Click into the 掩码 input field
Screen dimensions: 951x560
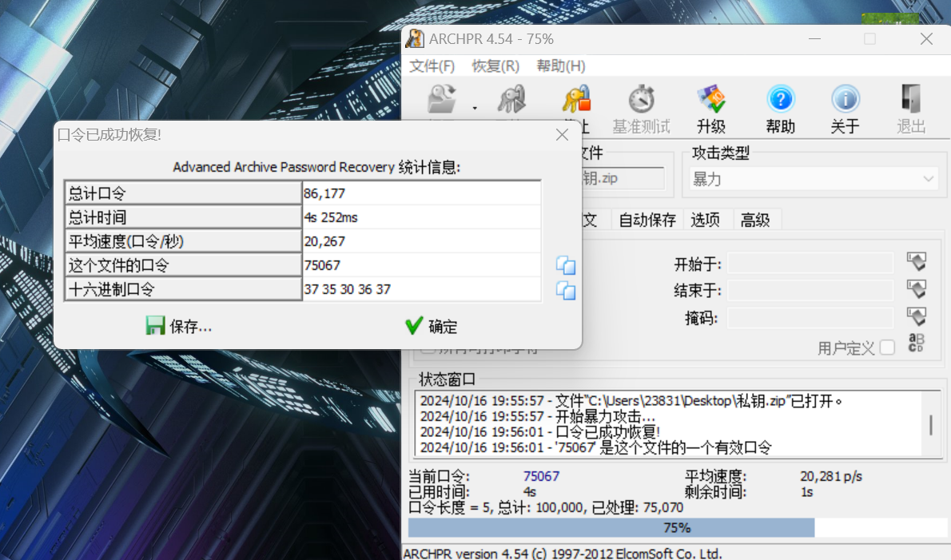tap(810, 318)
